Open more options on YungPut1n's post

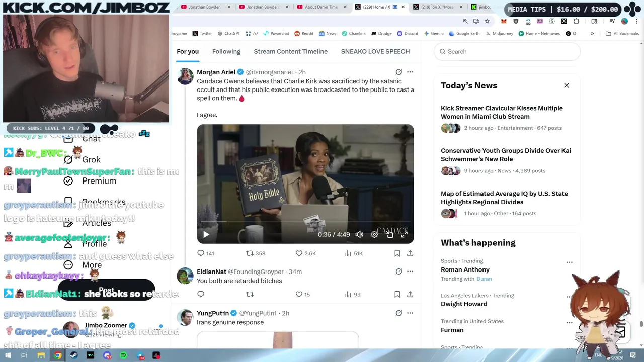pyautogui.click(x=410, y=313)
